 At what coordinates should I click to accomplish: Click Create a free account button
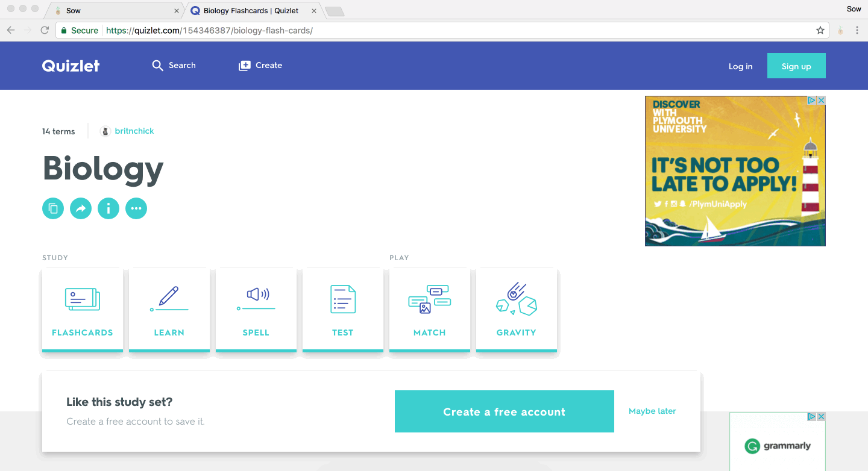pos(505,411)
